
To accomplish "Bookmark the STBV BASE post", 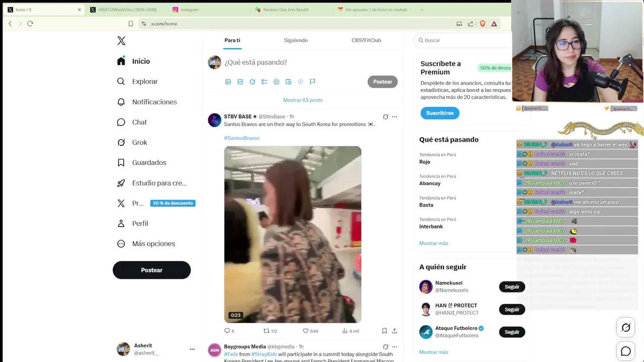I will [384, 331].
